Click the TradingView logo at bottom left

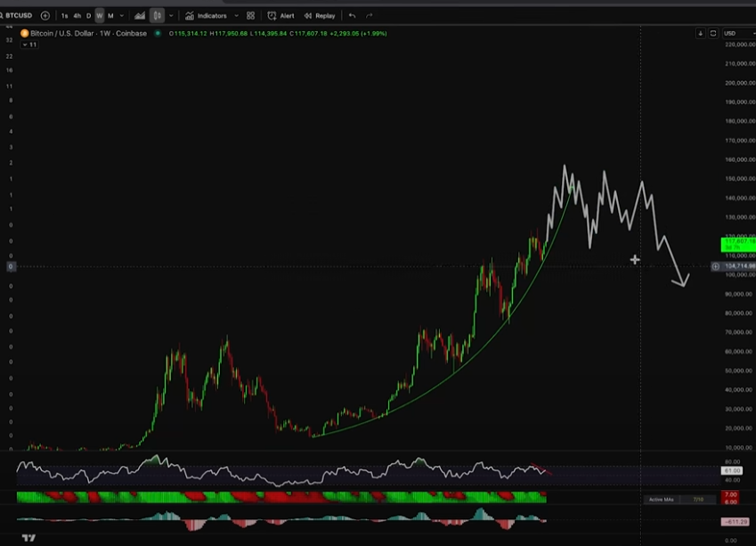point(28,538)
